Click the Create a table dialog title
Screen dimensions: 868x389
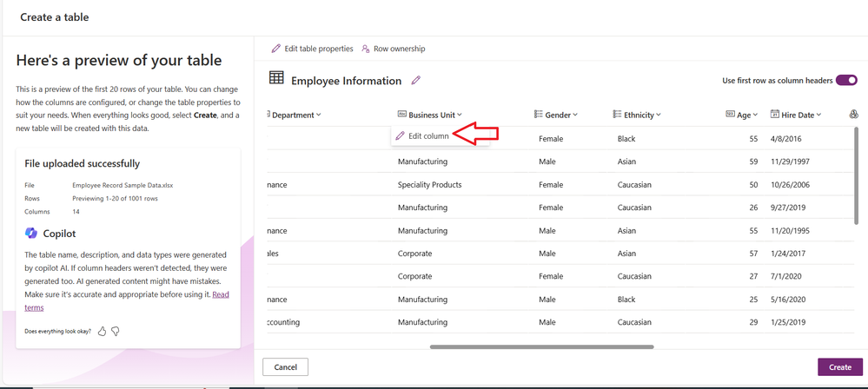(x=54, y=17)
